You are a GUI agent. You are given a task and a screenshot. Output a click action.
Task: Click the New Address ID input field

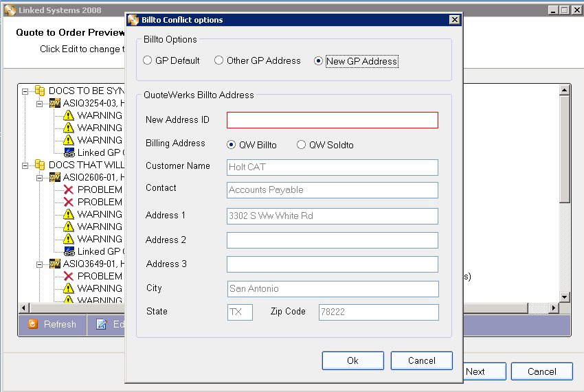click(333, 120)
